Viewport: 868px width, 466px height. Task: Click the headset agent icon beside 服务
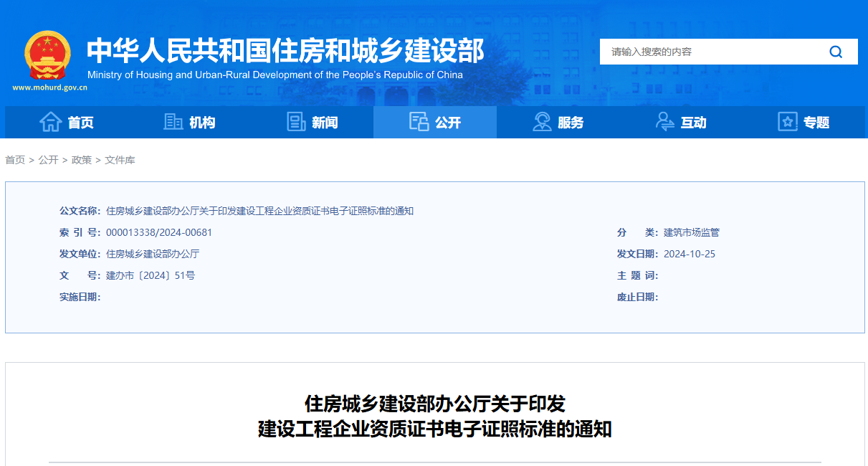542,122
